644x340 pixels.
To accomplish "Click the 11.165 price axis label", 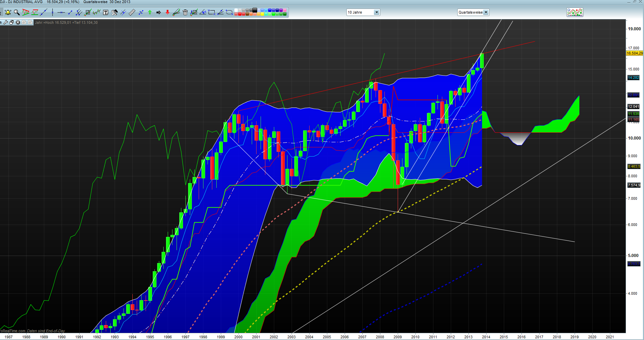I will pos(633,119).
